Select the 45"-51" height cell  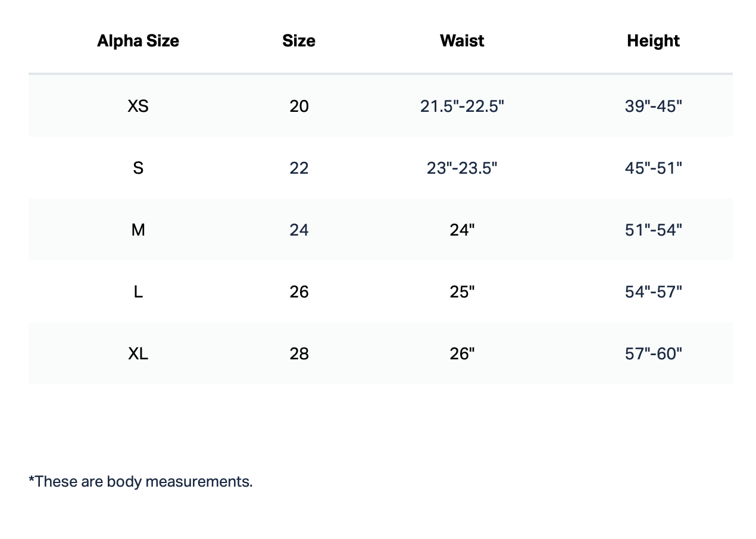click(653, 168)
